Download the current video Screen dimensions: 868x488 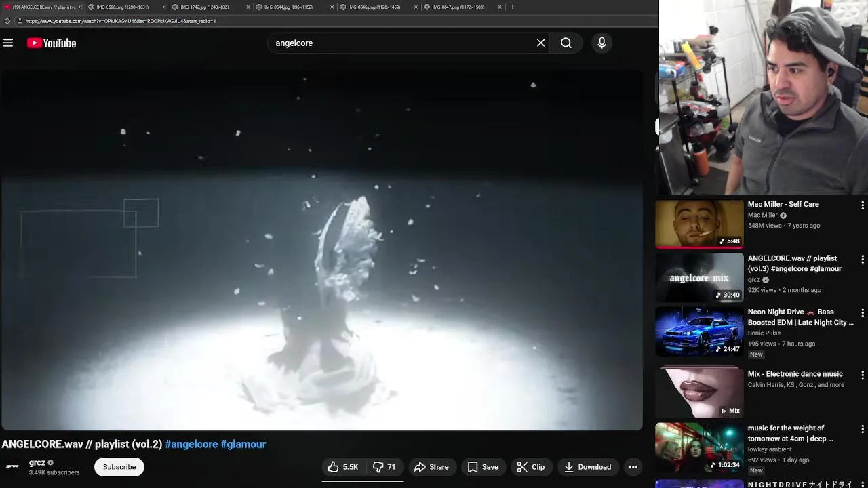point(587,467)
